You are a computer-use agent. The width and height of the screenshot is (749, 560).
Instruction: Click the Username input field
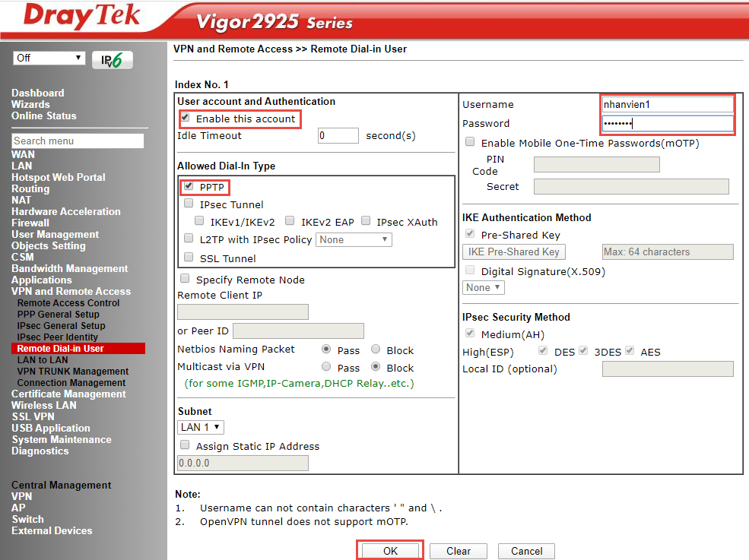coord(668,105)
